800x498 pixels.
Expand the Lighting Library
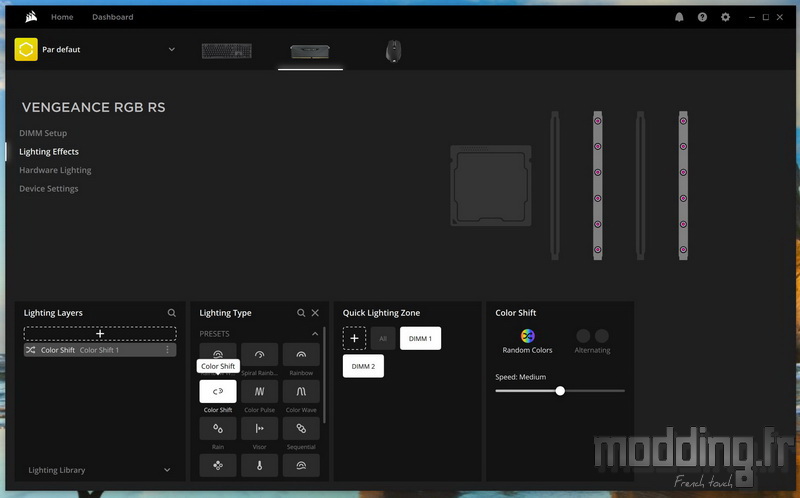pyautogui.click(x=167, y=470)
